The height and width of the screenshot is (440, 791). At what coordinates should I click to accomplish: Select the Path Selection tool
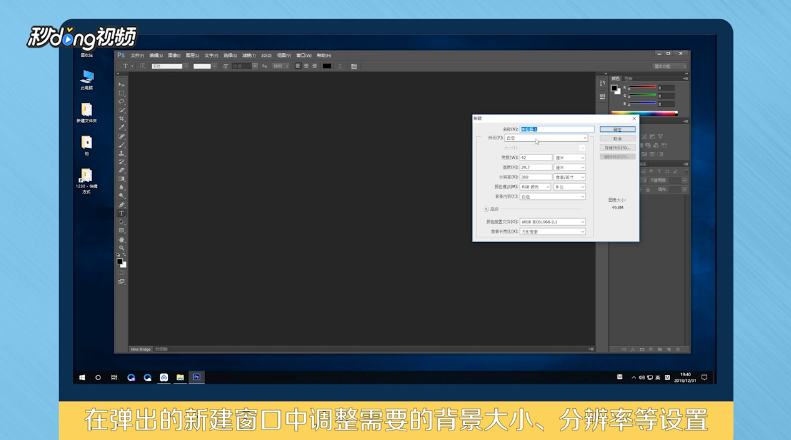[x=122, y=222]
